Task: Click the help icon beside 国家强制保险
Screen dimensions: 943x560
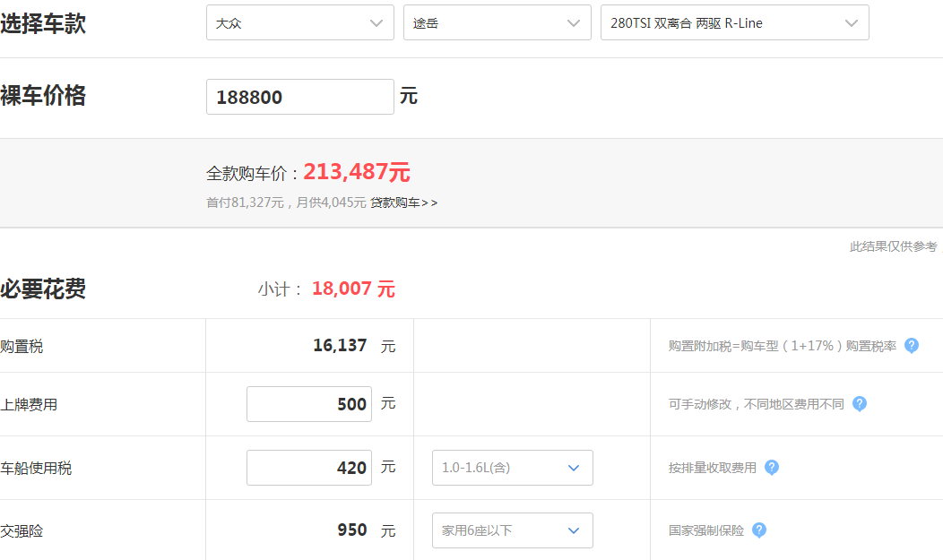Action: (x=759, y=530)
